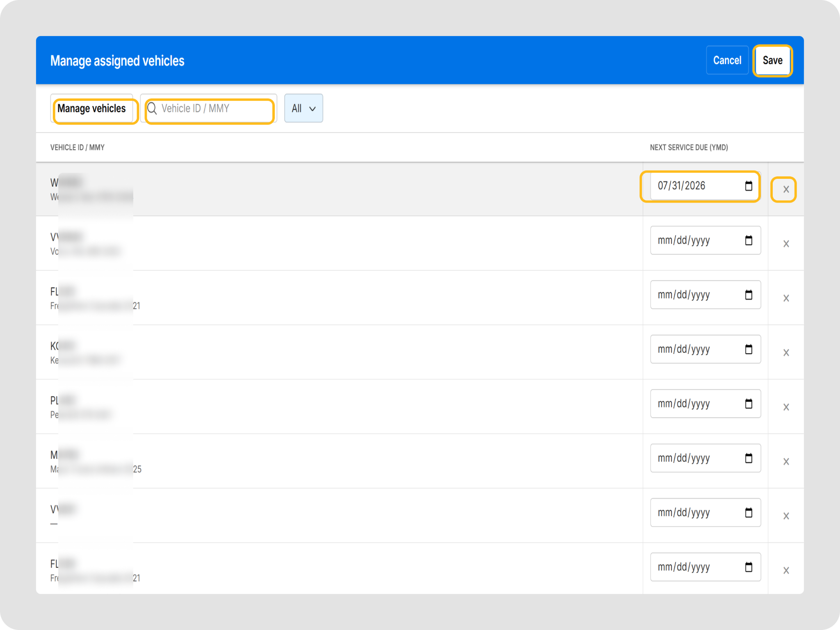Open the Manage vehicles button
Screen dimensions: 840x630
click(91, 108)
